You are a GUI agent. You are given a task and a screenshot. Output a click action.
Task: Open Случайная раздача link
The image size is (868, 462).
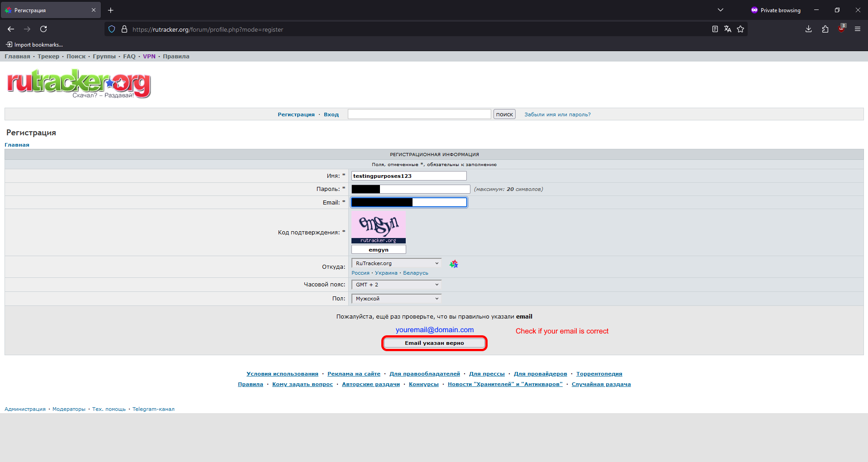coord(601,384)
